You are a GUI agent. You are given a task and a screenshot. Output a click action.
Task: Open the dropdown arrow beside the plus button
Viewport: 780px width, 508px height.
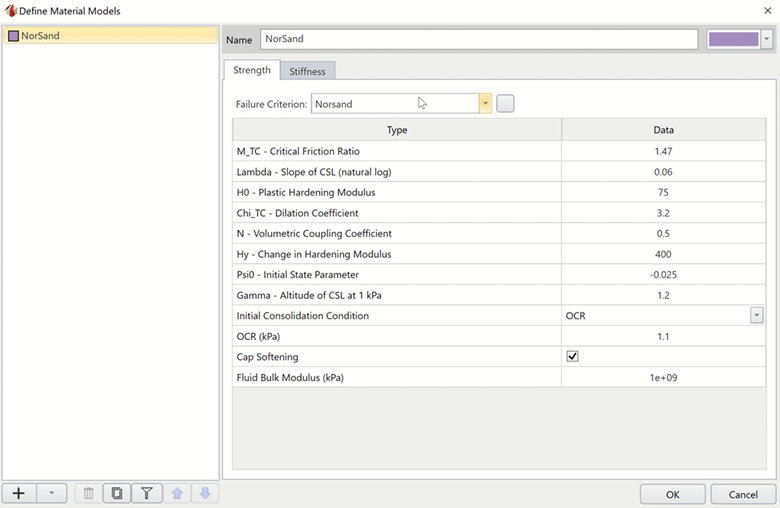[51, 493]
